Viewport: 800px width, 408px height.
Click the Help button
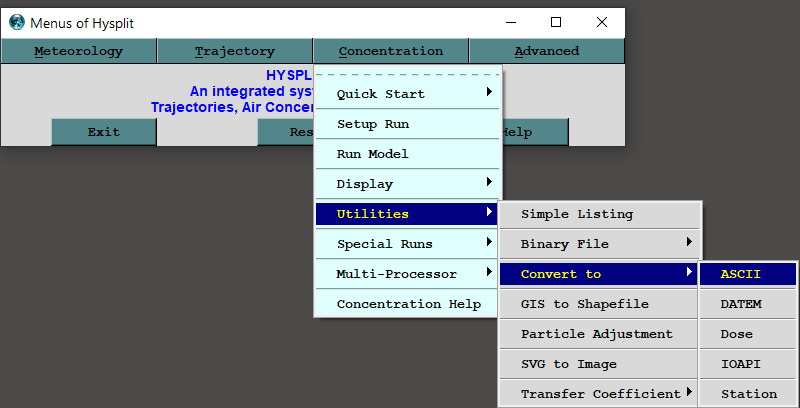tap(535, 132)
